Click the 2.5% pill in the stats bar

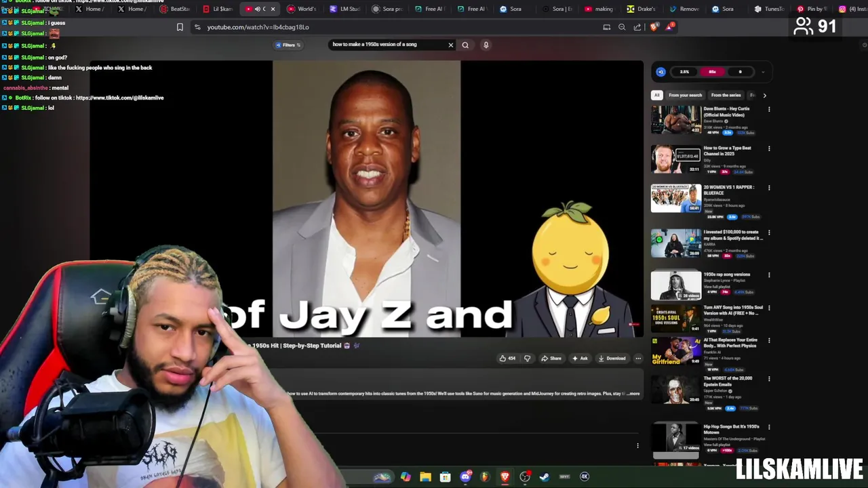[684, 72]
